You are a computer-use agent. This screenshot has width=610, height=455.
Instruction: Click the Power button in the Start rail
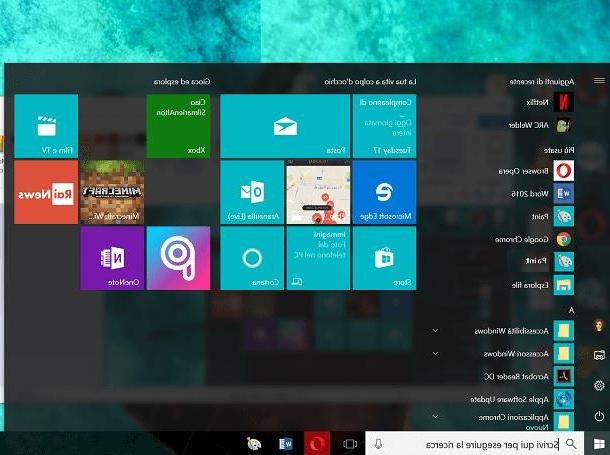coord(599,416)
